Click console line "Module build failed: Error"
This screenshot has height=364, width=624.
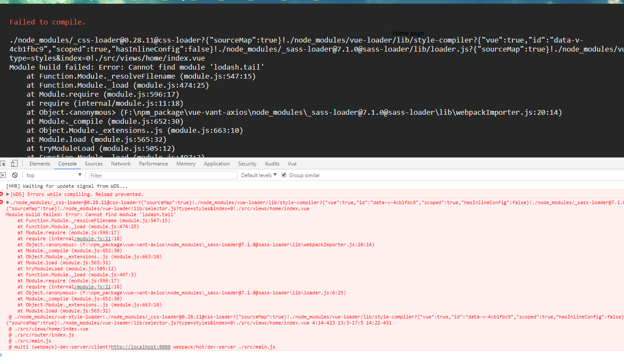click(x=91, y=214)
